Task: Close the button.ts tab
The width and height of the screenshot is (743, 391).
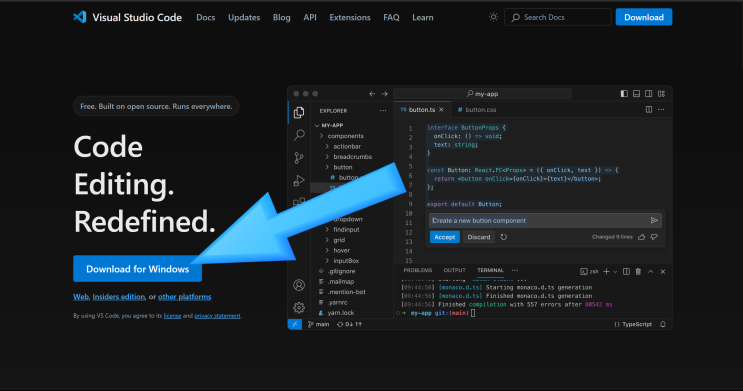Action: pyautogui.click(x=441, y=109)
